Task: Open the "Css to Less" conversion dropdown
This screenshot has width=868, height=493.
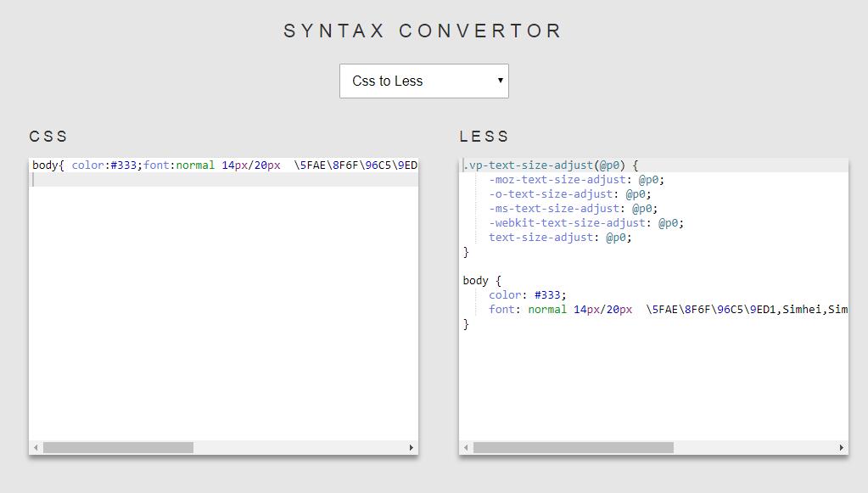Action: (x=422, y=81)
